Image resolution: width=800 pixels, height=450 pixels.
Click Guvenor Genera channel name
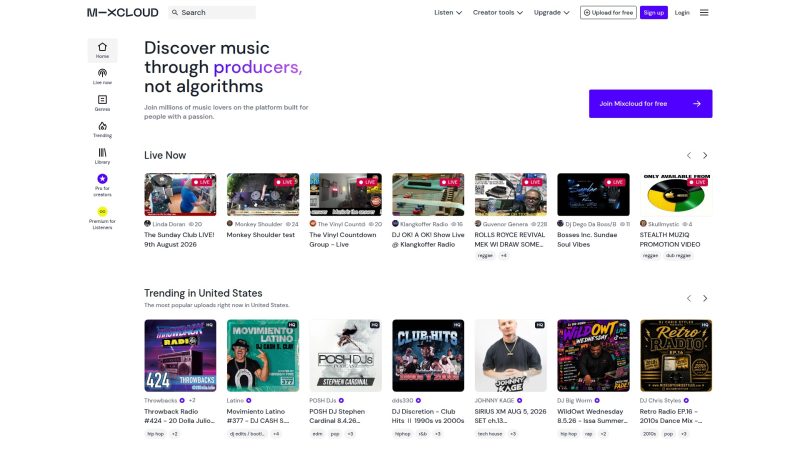506,224
